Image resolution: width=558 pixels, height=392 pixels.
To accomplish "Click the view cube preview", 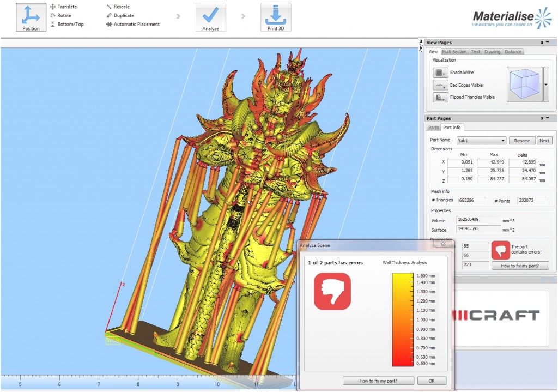I will [x=525, y=85].
